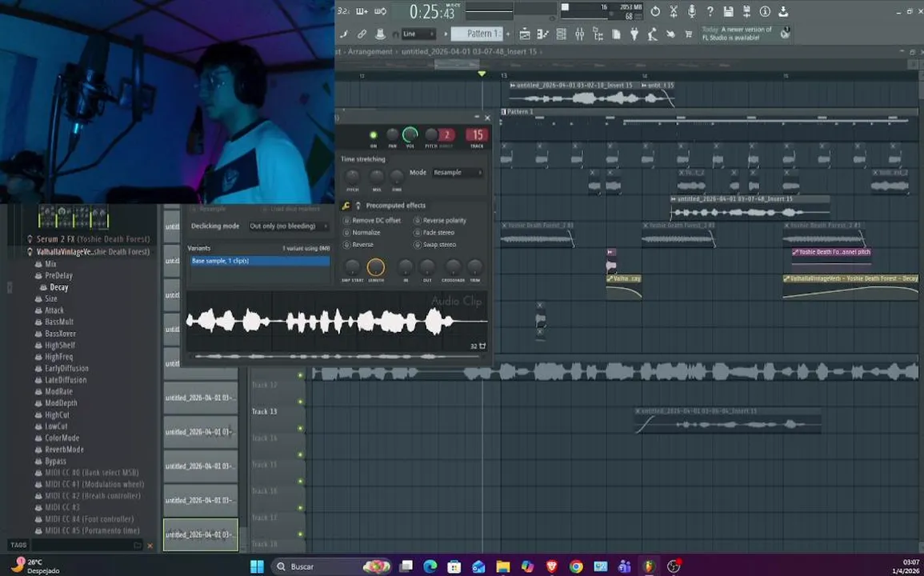This screenshot has width=924, height=576.
Task: Click the highlighted LENGTH knob
Action: (375, 268)
